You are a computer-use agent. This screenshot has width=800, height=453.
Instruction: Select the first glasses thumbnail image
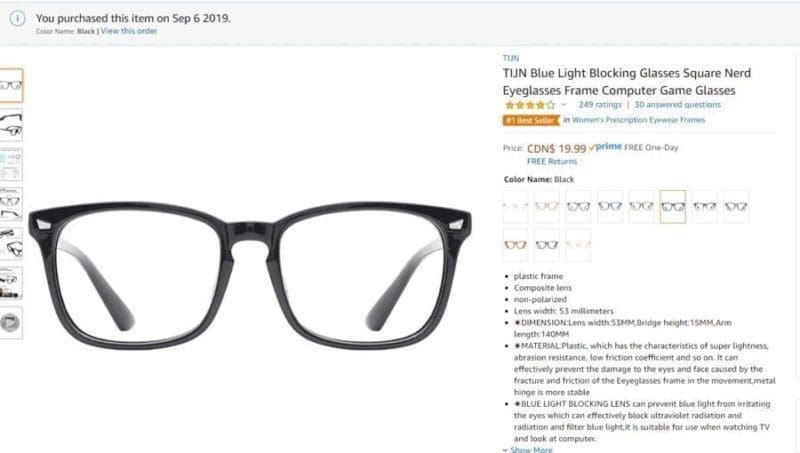click(11, 85)
